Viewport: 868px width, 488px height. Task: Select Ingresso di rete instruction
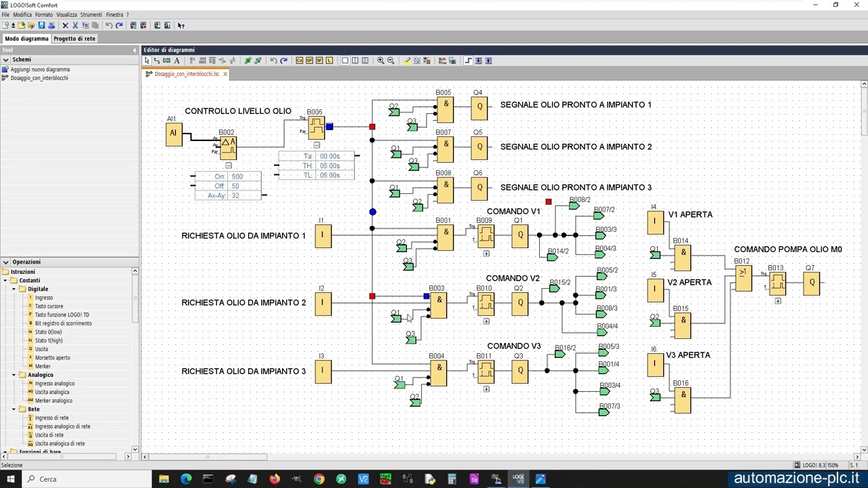click(x=52, y=418)
